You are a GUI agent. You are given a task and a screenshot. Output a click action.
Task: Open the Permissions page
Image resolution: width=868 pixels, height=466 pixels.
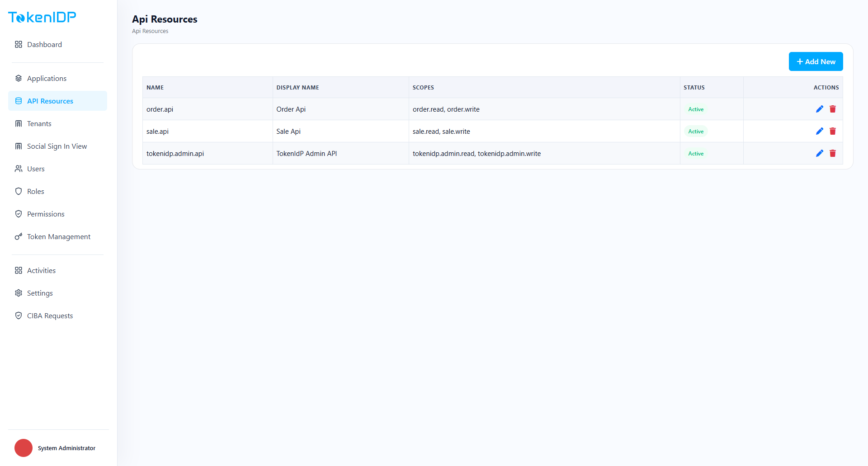pyautogui.click(x=57, y=214)
